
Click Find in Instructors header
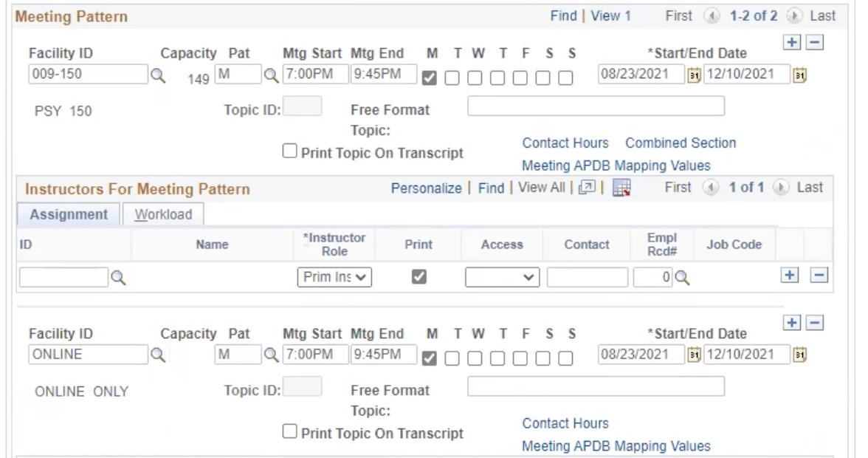click(491, 188)
